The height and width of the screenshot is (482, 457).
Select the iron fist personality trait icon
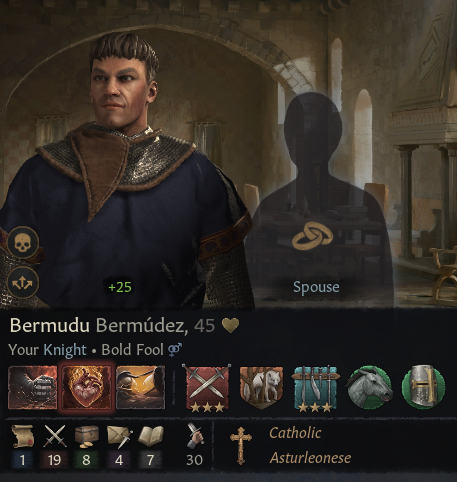[x=32, y=387]
